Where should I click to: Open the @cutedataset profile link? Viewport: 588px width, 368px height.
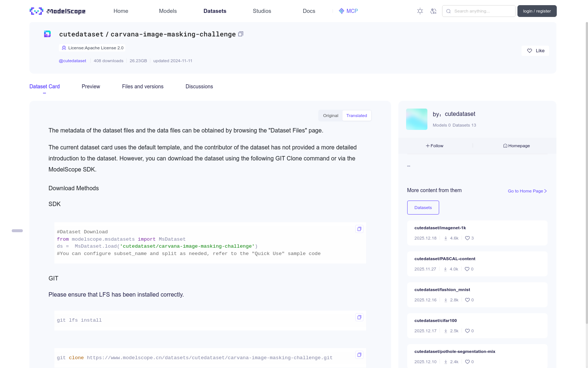[x=72, y=61]
